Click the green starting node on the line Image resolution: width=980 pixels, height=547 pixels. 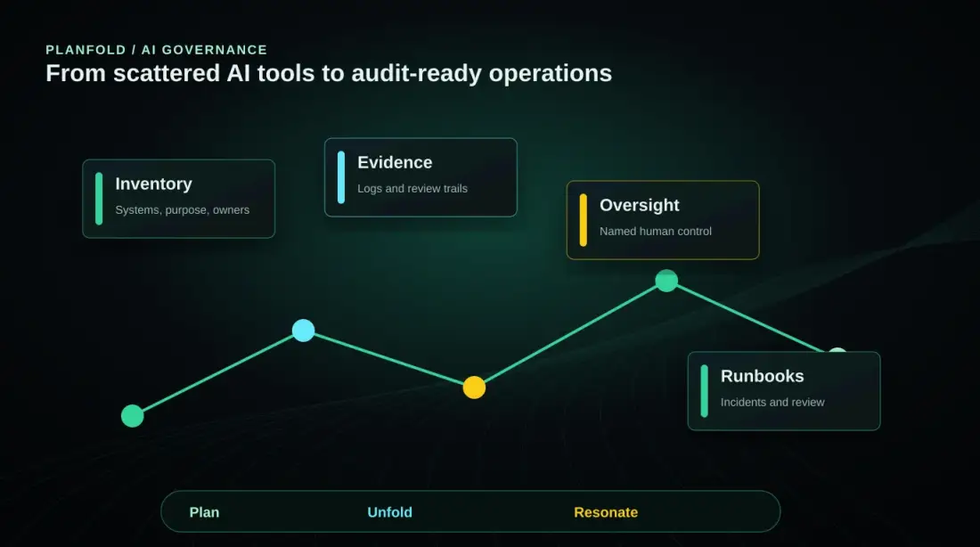[133, 416]
